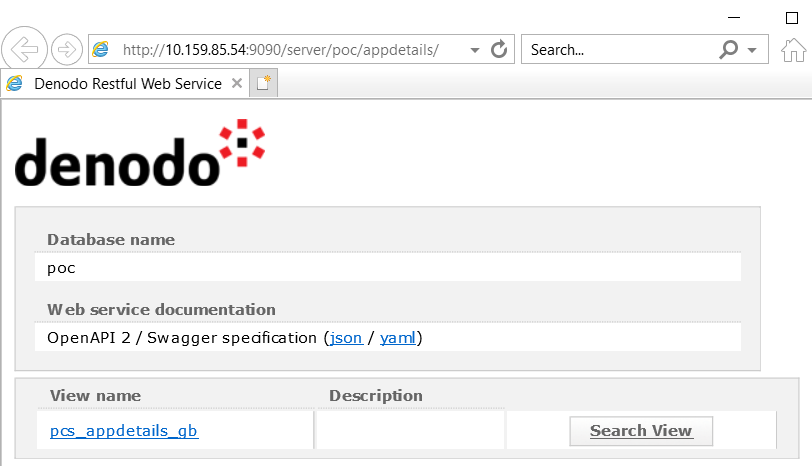The width and height of the screenshot is (812, 466).
Task: Click the IE favicon on the tab
Action: point(14,83)
